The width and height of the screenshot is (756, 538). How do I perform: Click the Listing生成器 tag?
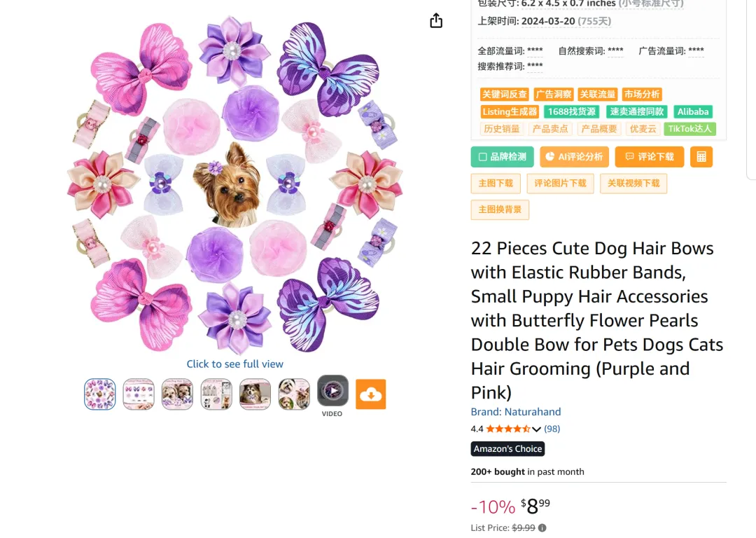click(509, 111)
